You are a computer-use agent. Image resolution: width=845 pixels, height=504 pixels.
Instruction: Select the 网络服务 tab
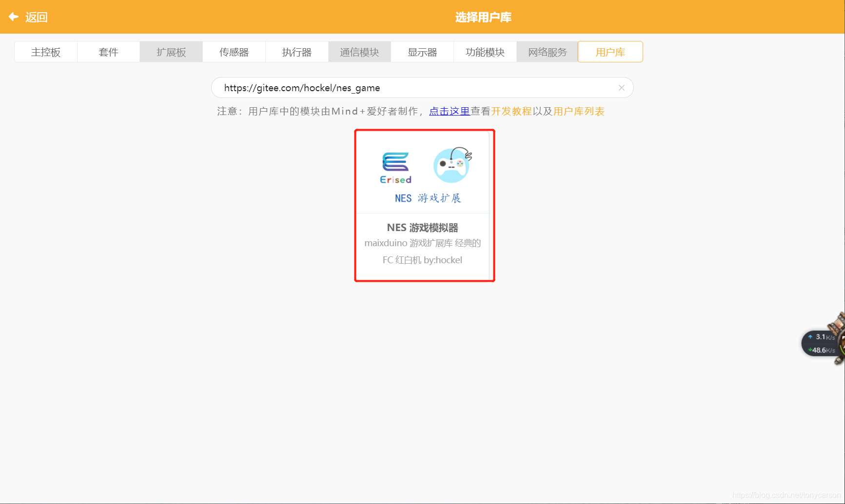click(547, 52)
